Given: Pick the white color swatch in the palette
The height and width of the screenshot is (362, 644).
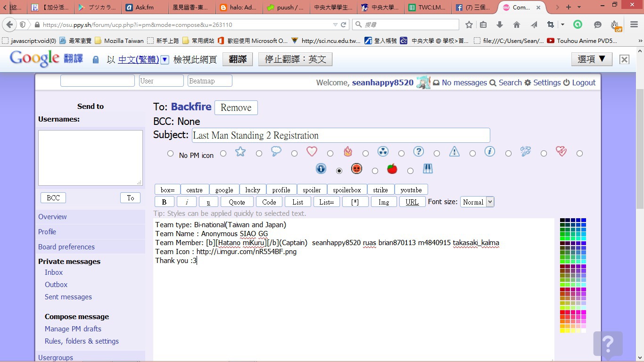Looking at the screenshot, I should 584,330.
